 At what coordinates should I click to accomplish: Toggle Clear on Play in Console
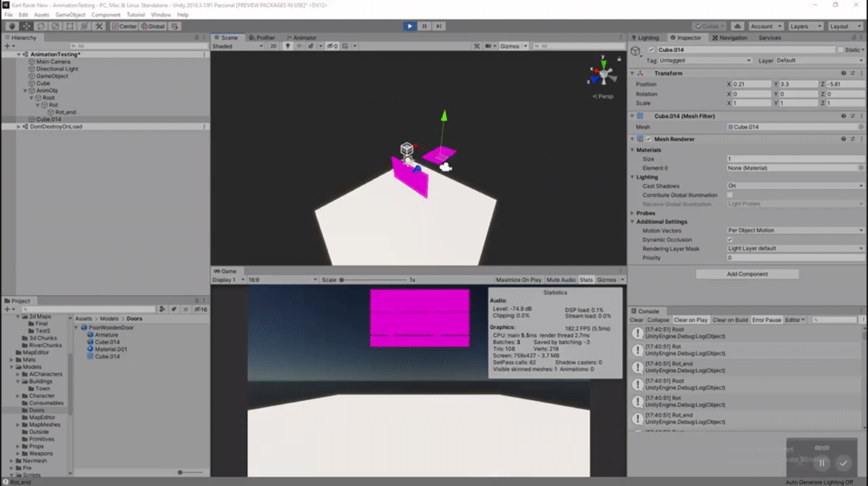[x=690, y=320]
